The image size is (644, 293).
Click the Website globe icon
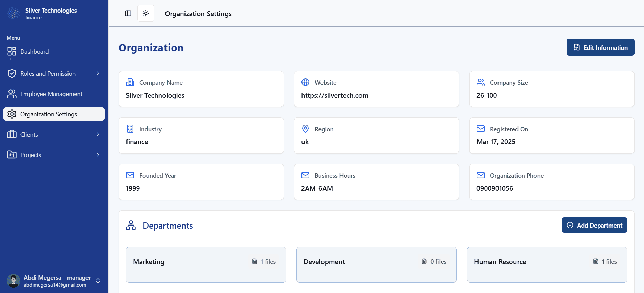305,82
